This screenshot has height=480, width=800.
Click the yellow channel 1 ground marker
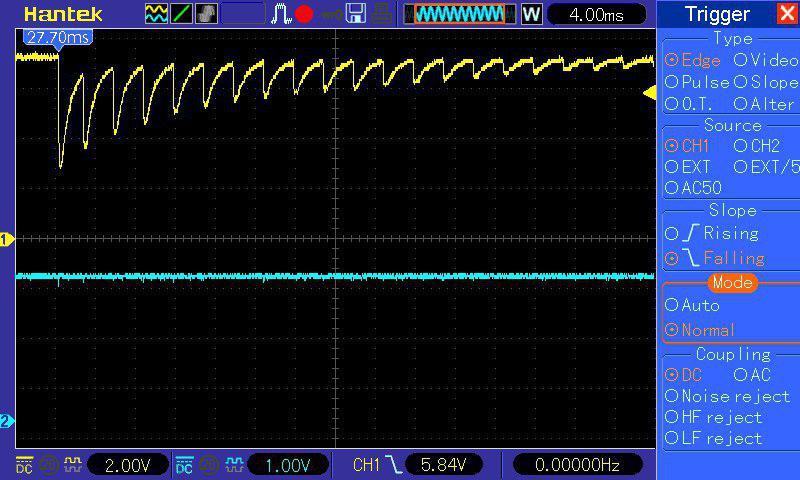click(x=7, y=239)
